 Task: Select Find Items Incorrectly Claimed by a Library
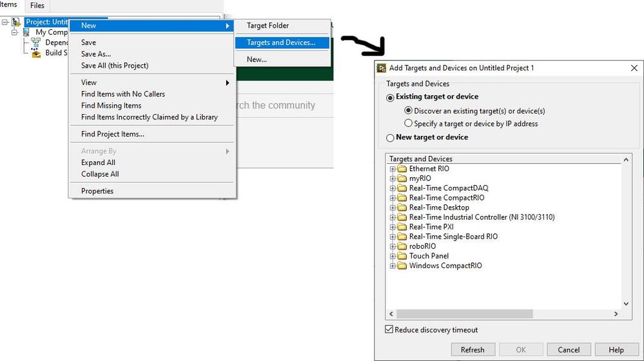[152, 117]
